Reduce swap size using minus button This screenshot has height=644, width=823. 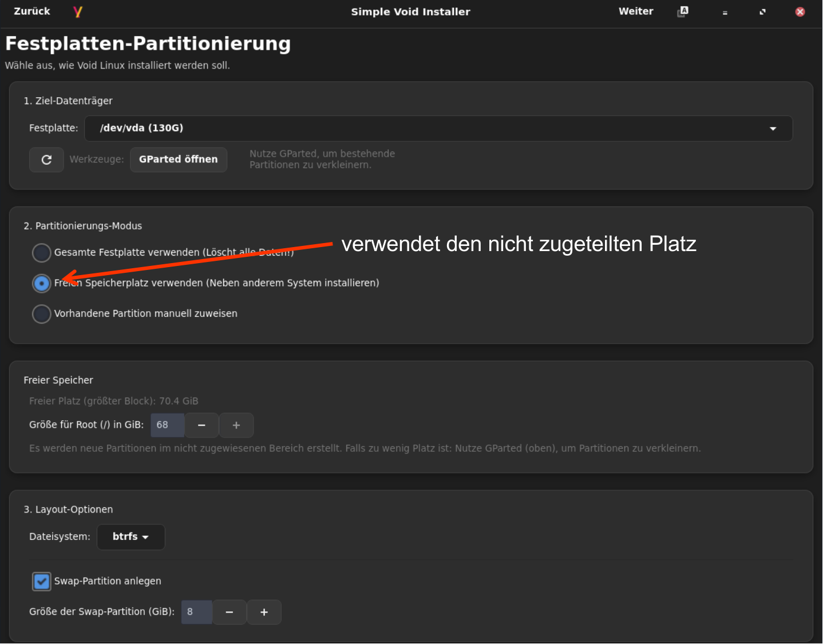(x=230, y=612)
